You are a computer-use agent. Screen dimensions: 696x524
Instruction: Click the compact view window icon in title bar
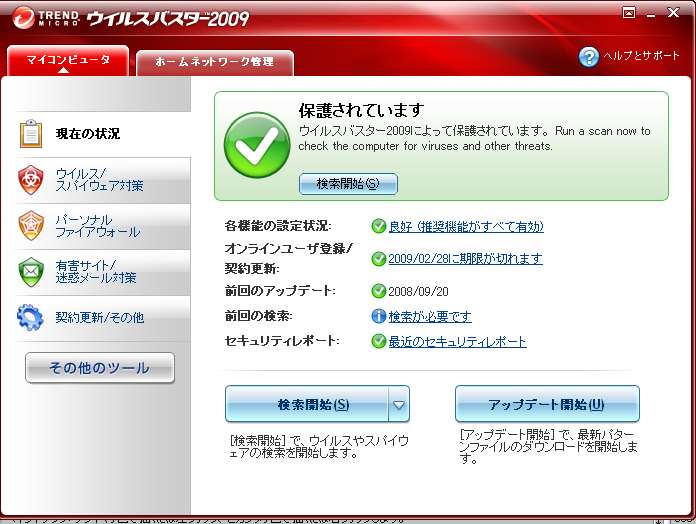coord(629,12)
